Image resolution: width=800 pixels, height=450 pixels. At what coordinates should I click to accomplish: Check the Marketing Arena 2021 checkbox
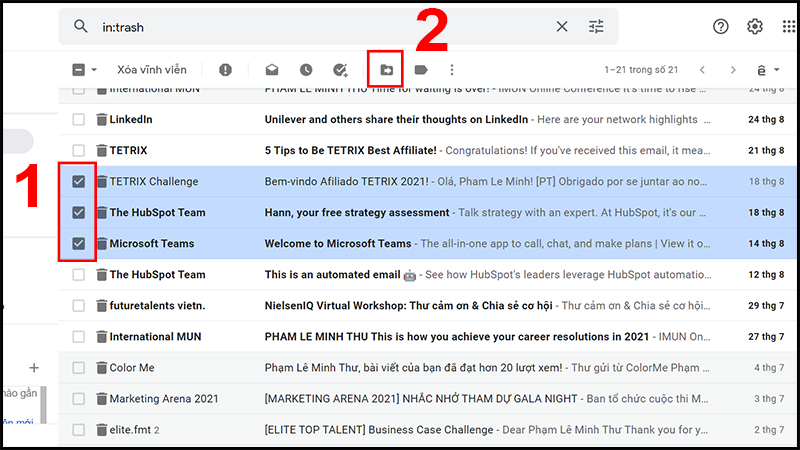point(79,399)
